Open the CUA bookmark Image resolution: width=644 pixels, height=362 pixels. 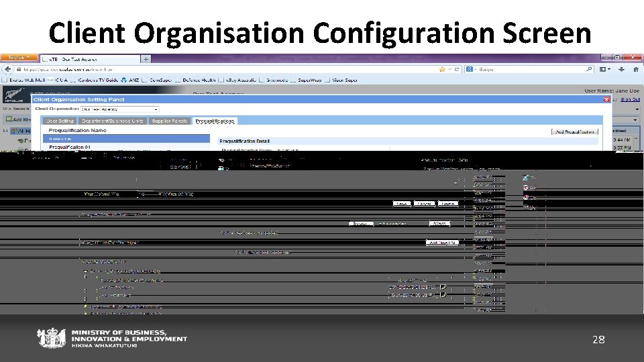58,80
